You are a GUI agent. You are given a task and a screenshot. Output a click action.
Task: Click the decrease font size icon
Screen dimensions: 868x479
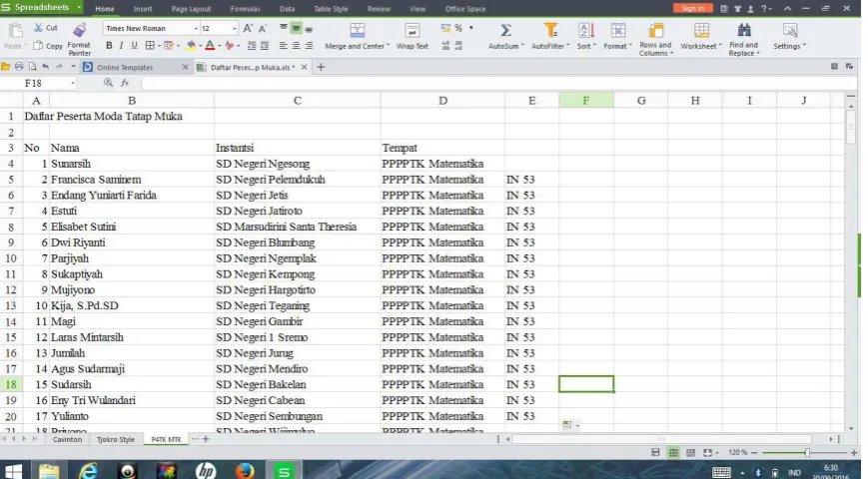(x=263, y=28)
